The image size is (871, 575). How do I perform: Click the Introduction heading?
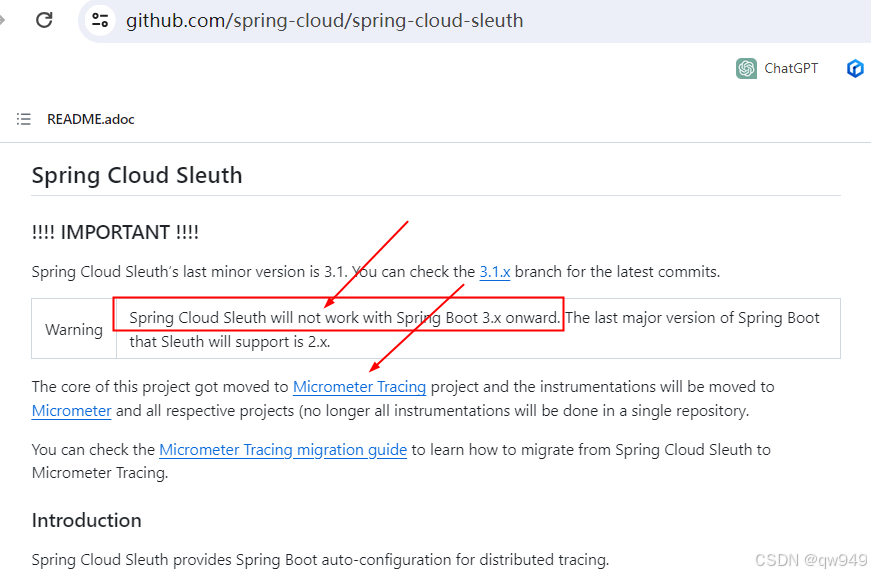87,521
